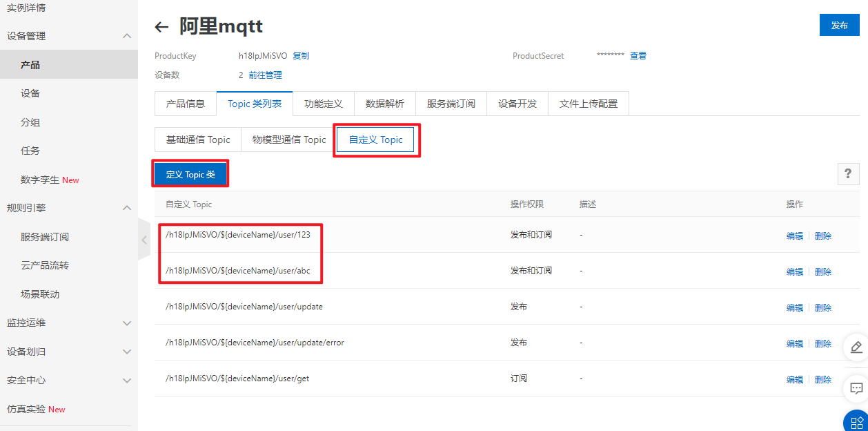
Task: Delete the user/update/error topic row
Action: (823, 343)
